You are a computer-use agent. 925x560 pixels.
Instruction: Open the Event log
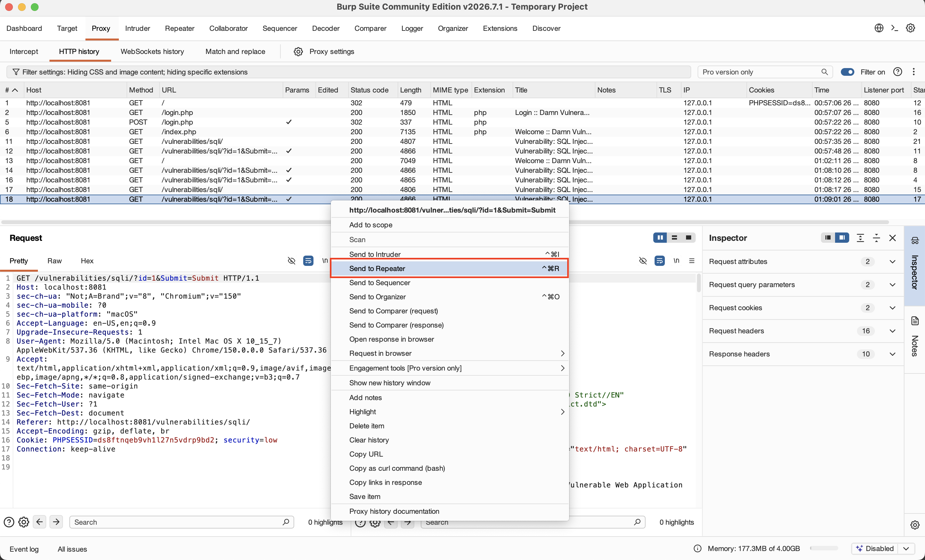(x=24, y=549)
